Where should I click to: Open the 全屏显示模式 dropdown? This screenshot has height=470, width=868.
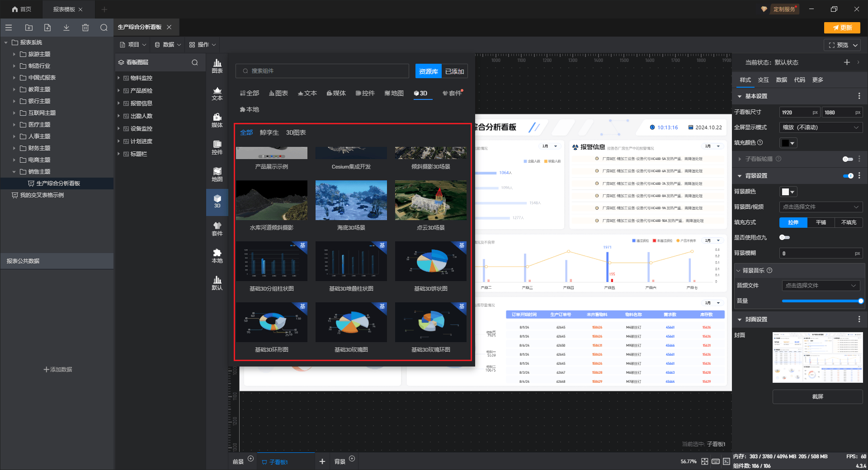click(x=821, y=127)
